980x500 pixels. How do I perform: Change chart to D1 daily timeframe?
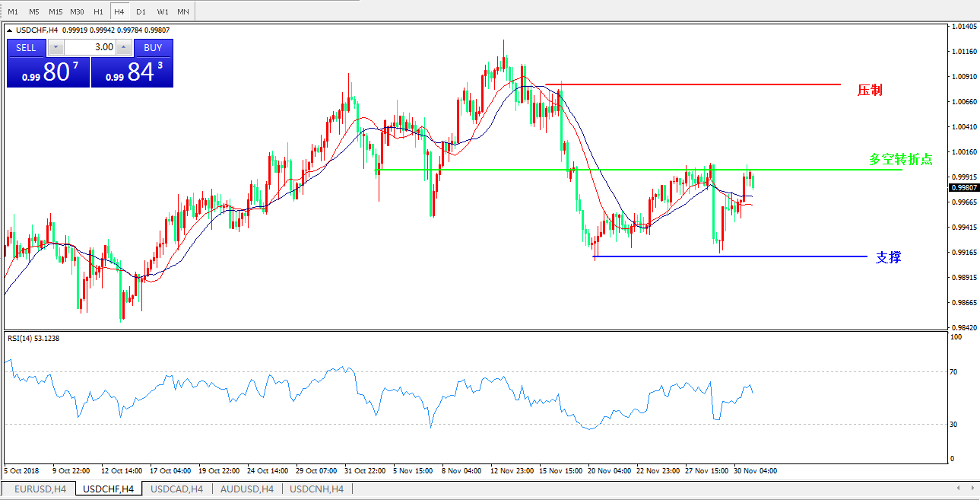[x=141, y=12]
